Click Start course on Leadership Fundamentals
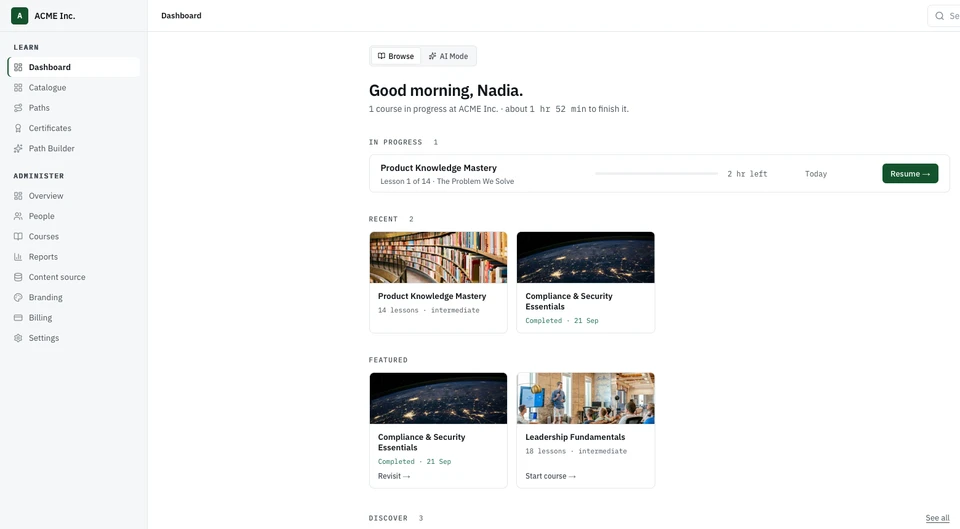 (x=550, y=476)
